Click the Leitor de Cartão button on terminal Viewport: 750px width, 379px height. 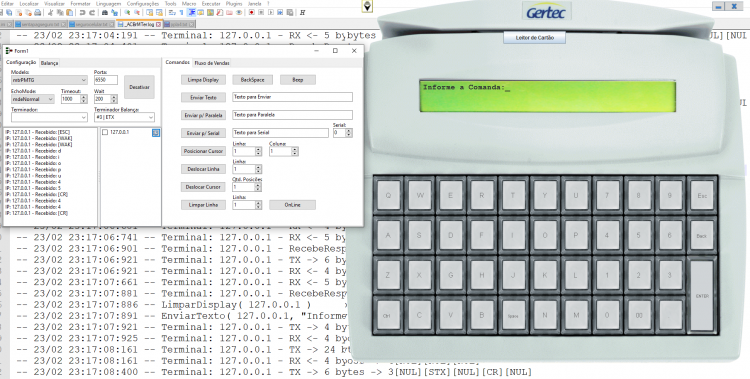(x=534, y=37)
